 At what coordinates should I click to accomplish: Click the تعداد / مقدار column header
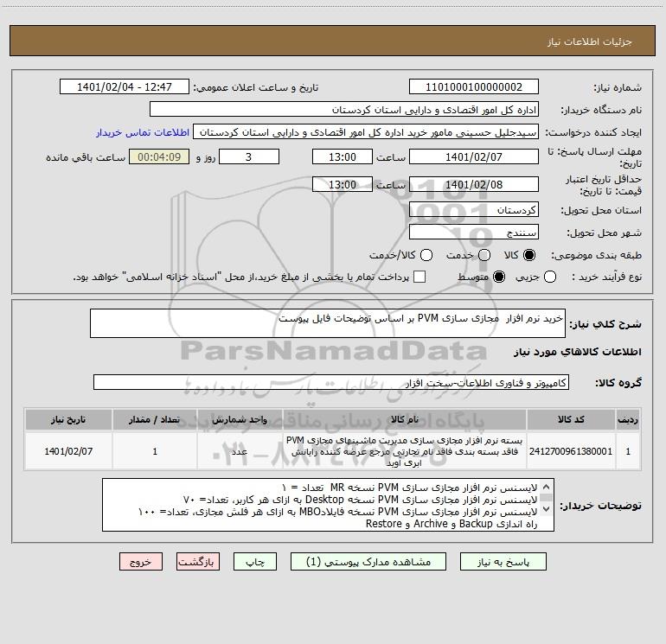[155, 419]
